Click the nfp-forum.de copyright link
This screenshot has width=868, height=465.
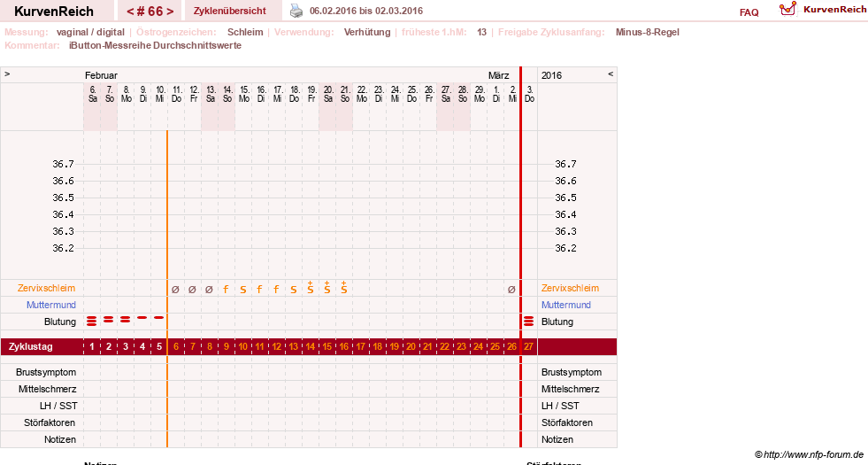coord(809,455)
